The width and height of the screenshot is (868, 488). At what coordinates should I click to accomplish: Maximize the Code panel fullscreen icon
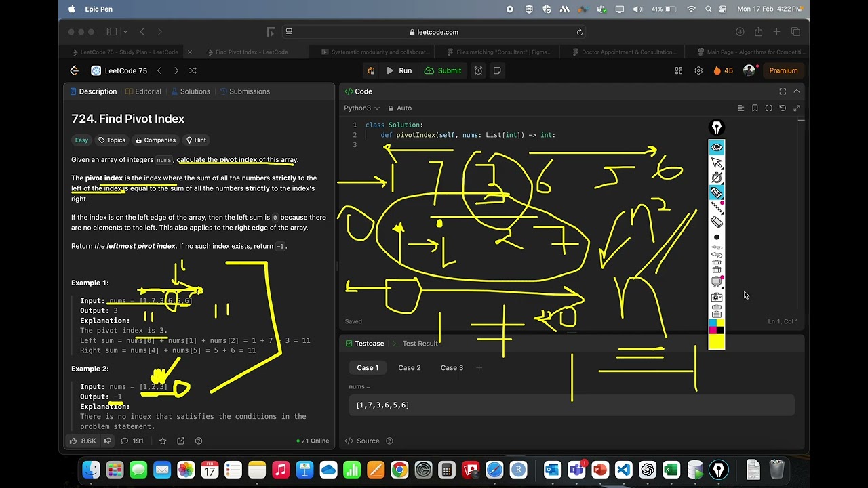point(783,91)
